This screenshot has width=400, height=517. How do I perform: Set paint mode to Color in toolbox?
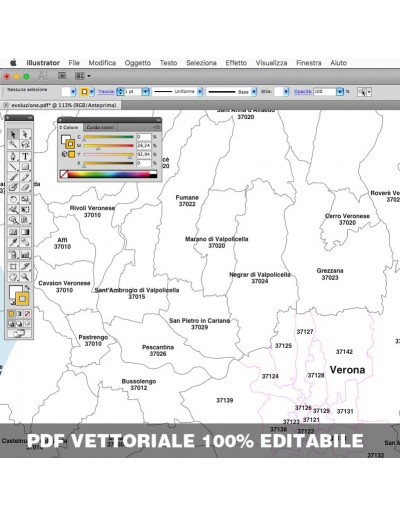[x=11, y=314]
